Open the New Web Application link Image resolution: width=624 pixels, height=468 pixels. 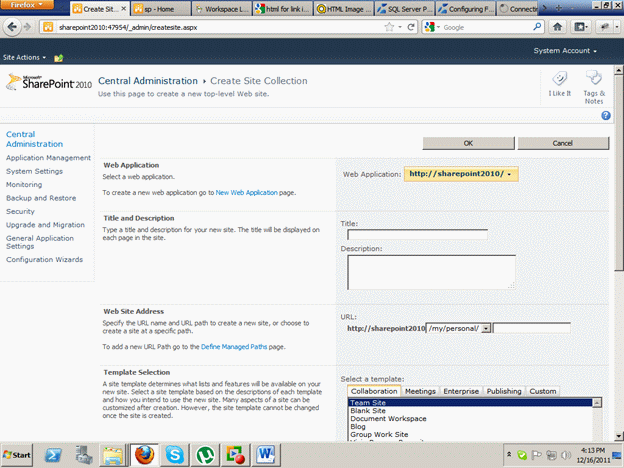(246, 193)
